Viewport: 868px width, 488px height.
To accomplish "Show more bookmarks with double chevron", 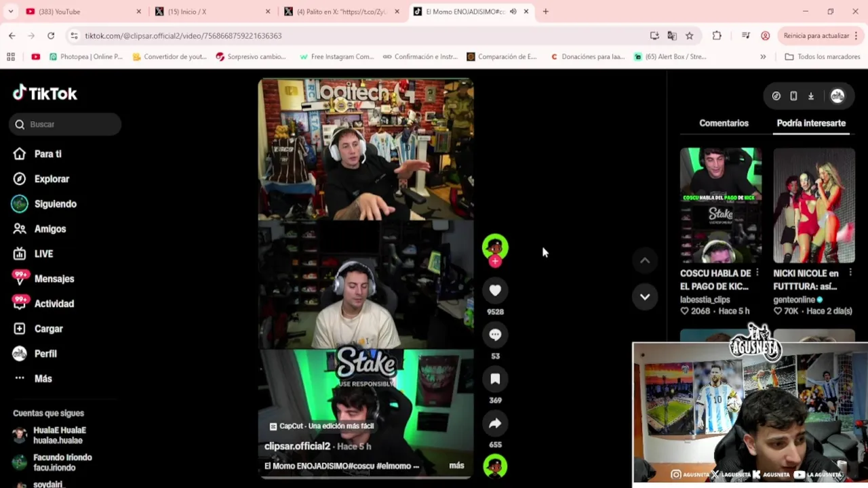I will click(x=763, y=57).
